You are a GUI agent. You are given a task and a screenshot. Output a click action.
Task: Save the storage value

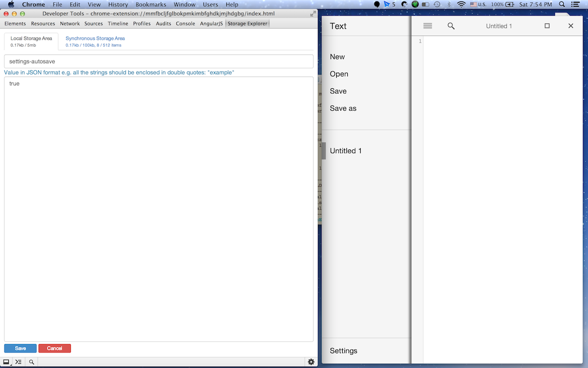20,348
